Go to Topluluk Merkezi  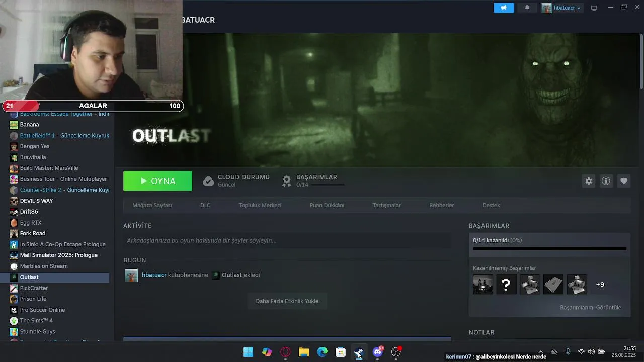(260, 205)
